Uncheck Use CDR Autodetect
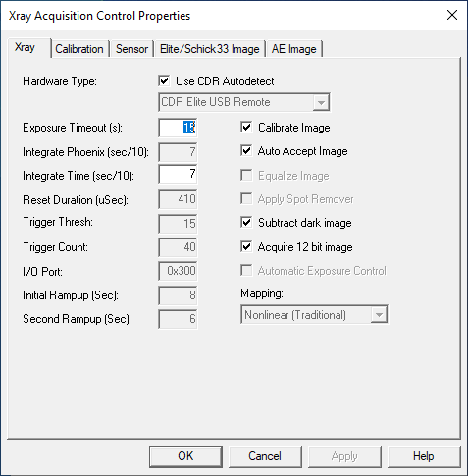This screenshot has width=468, height=476. coord(164,80)
